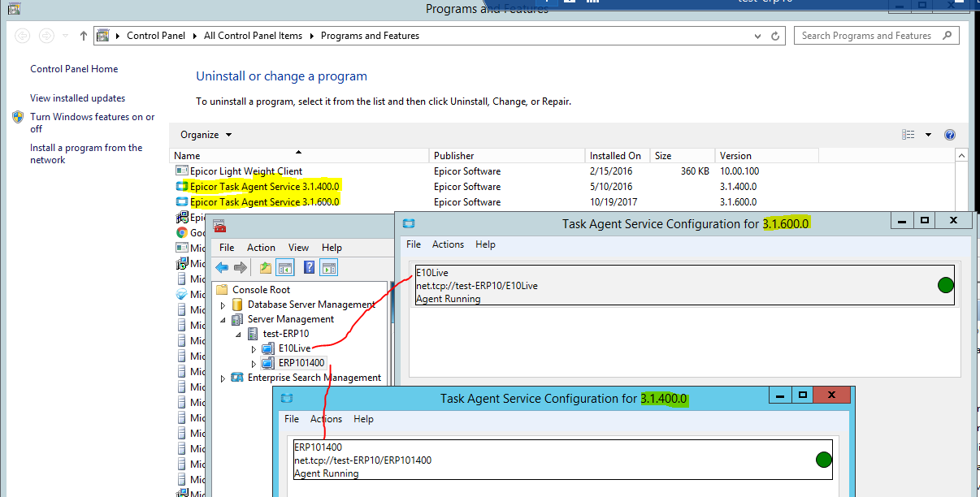Open Control Panel Home link
The image size is (980, 497).
pos(74,69)
